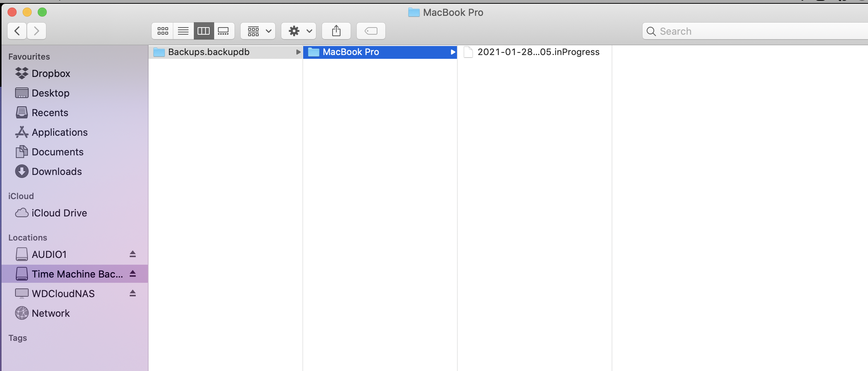Open the group-by arrangement dropdown
The height and width of the screenshot is (371, 868).
258,31
